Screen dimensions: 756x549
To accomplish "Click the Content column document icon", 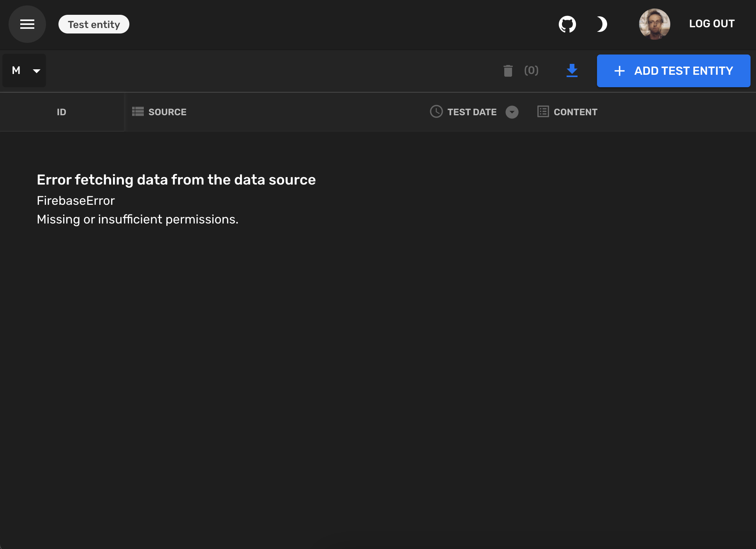I will (543, 112).
